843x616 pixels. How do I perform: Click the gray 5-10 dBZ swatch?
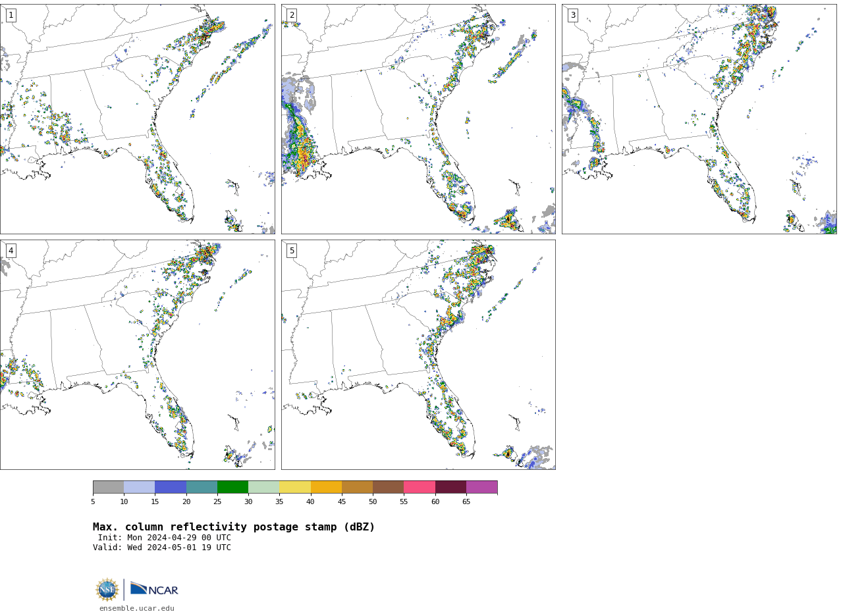108,487
